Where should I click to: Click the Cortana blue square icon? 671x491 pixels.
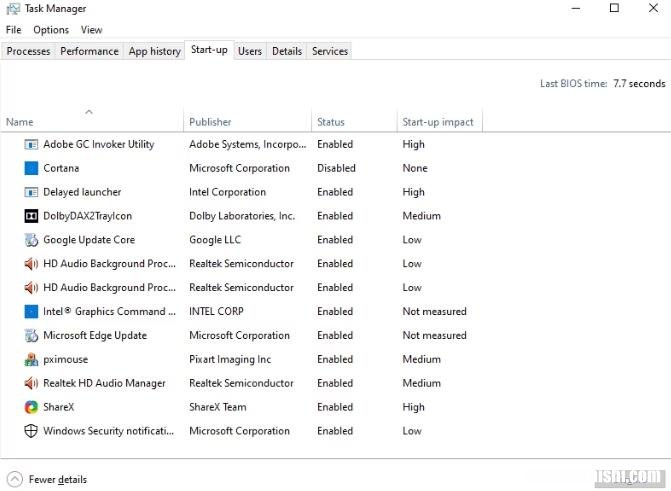[31, 168]
